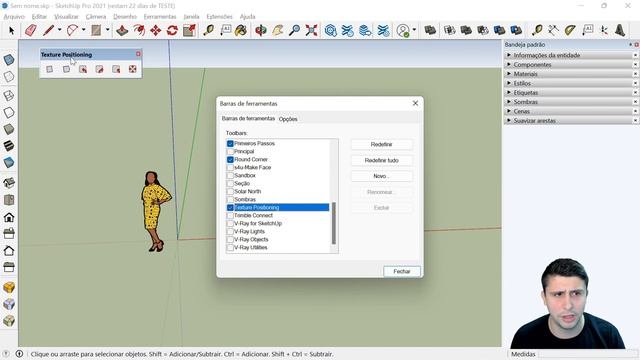The image size is (640, 360).
Task: Pick the Pan hand tool
Action: point(278,31)
